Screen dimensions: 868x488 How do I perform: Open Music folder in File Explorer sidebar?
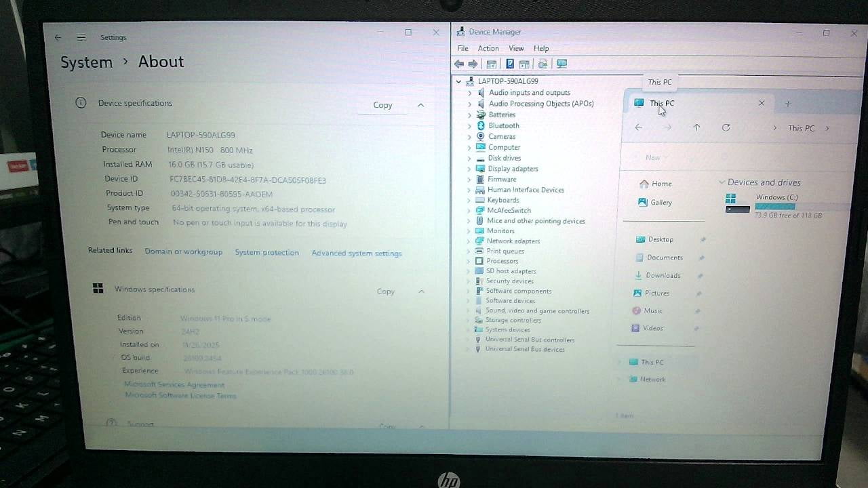647,310
